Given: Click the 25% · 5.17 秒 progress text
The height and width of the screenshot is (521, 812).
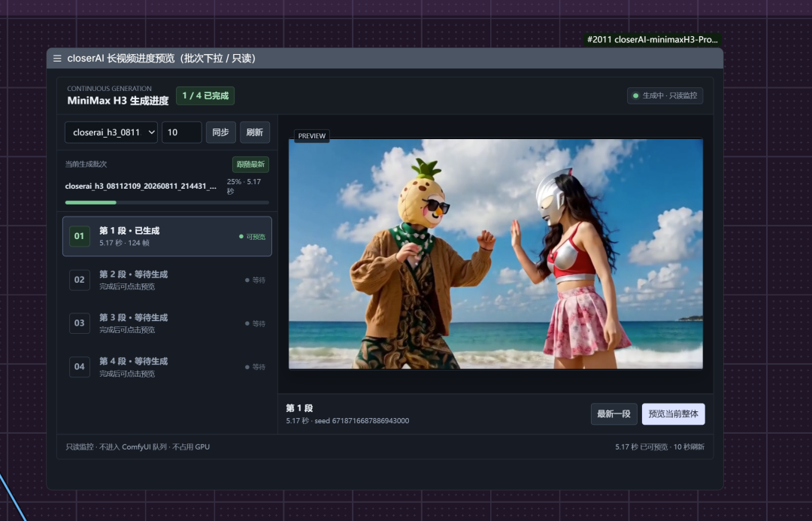Looking at the screenshot, I should 244,186.
